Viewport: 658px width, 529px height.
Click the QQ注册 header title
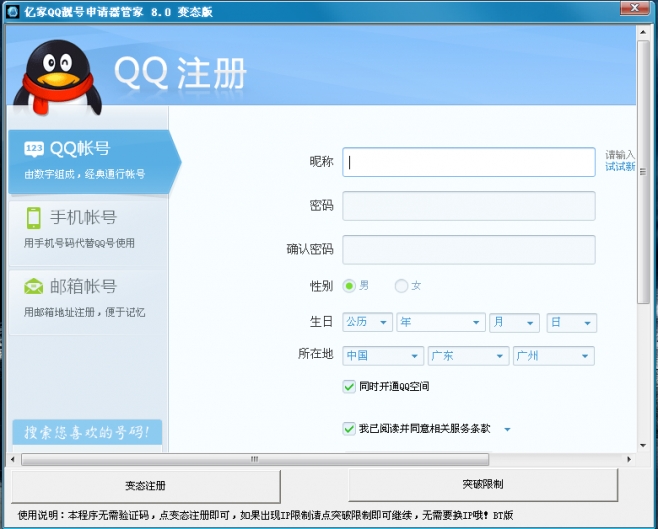pyautogui.click(x=180, y=73)
